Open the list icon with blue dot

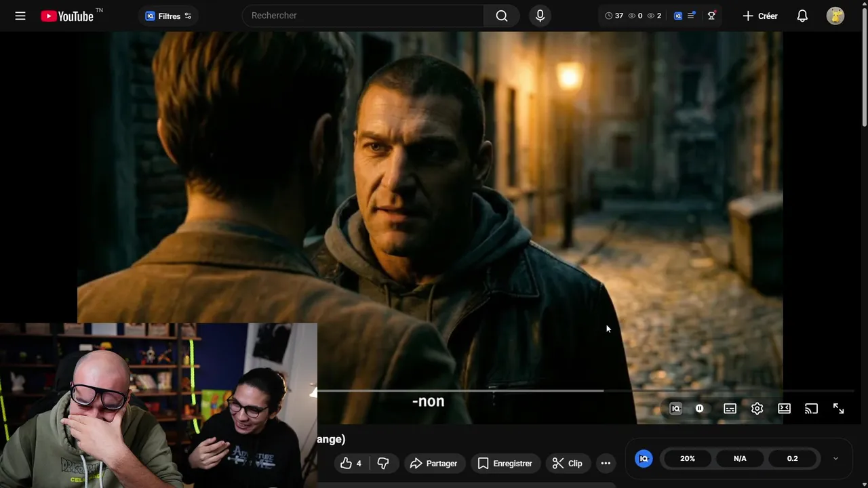(x=691, y=16)
